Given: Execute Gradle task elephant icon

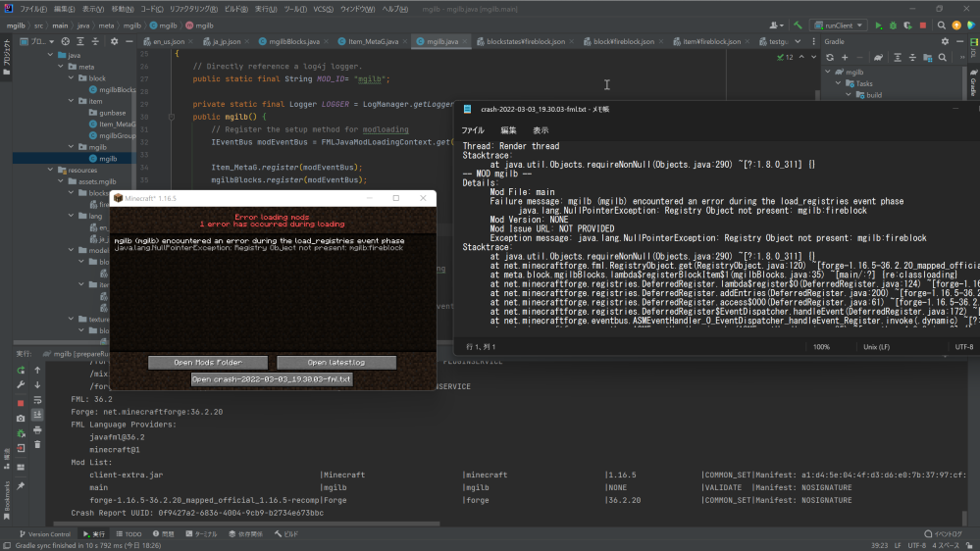Looking at the screenshot, I should click(878, 58).
